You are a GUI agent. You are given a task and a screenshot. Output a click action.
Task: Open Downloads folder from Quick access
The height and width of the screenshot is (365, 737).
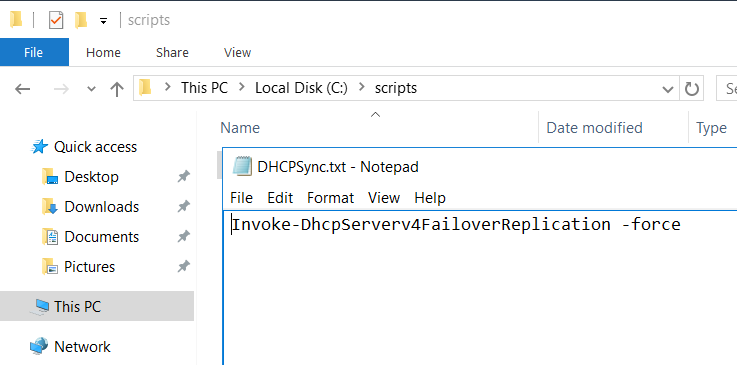coord(101,207)
